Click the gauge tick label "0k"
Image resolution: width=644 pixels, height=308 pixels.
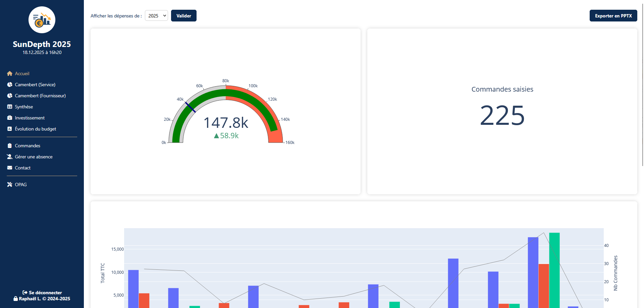pos(164,143)
